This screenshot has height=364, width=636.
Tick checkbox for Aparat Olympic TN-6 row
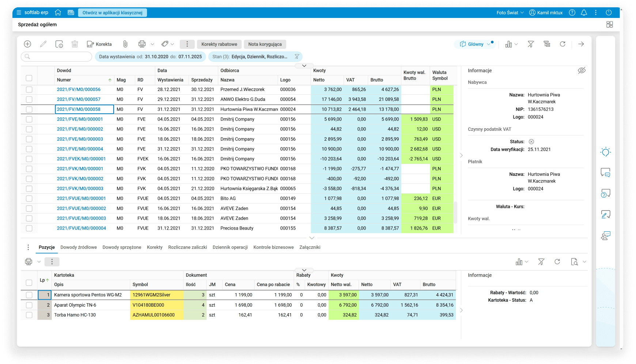click(x=29, y=305)
